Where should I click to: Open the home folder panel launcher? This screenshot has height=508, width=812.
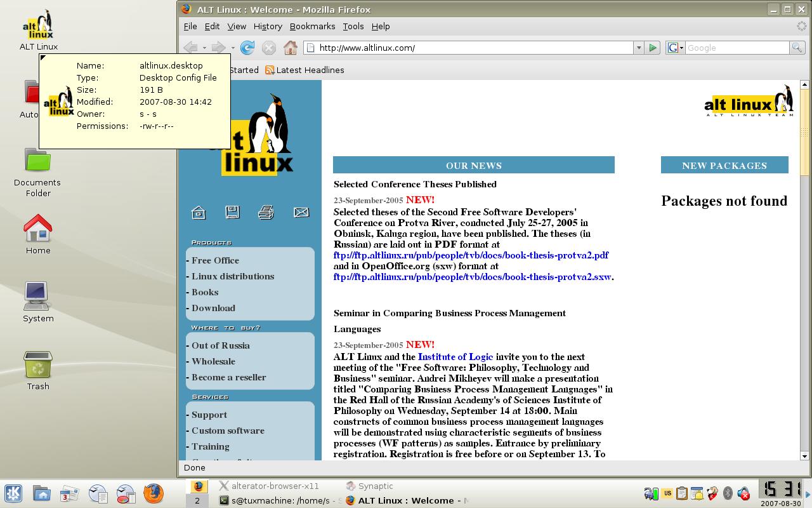(42, 493)
